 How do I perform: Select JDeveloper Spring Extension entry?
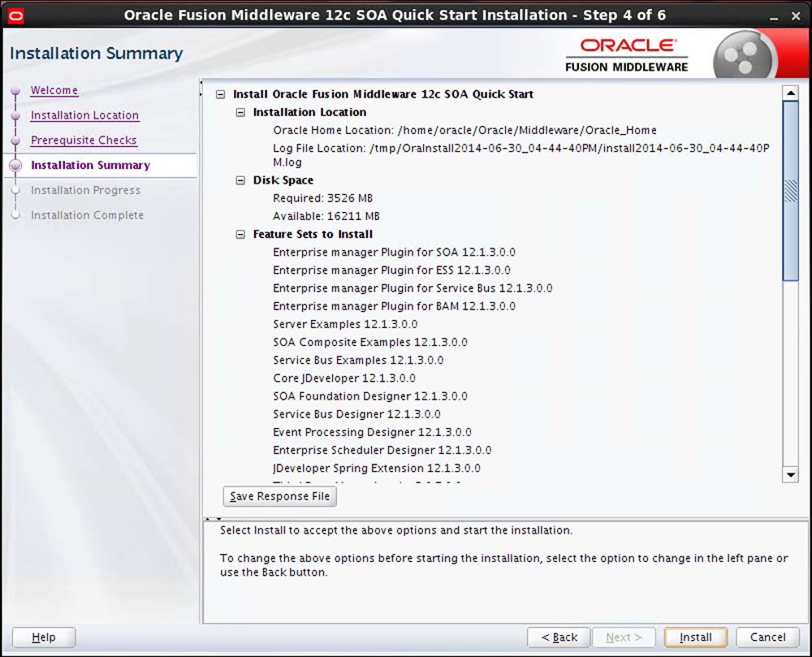377,468
